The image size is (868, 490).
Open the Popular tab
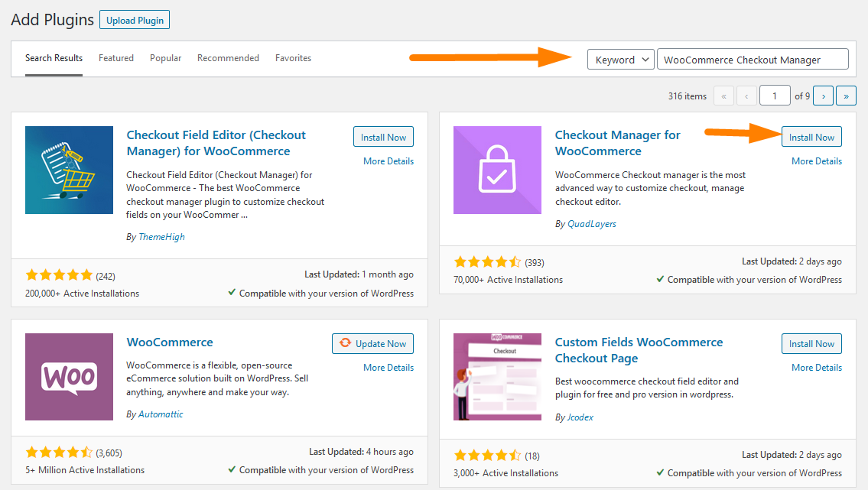pos(165,58)
